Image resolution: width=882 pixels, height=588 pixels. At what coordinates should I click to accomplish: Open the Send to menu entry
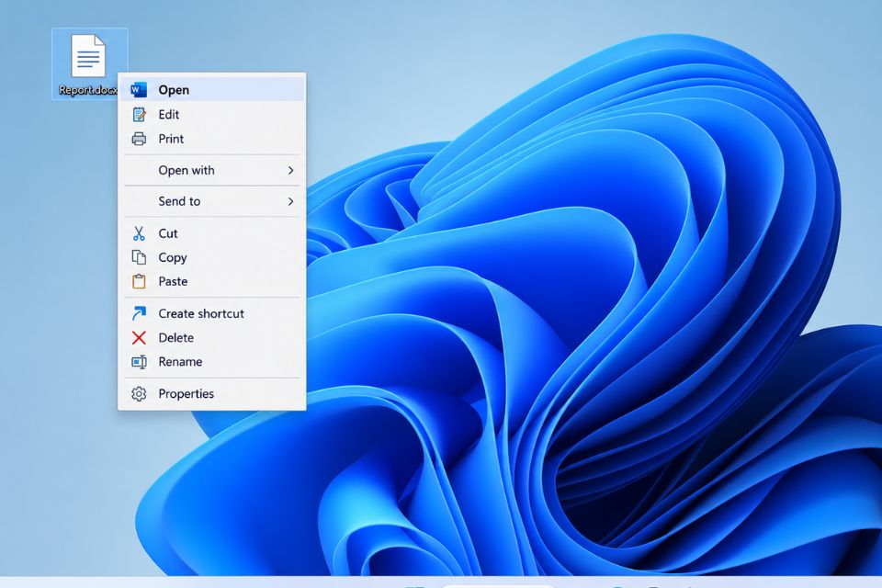212,201
